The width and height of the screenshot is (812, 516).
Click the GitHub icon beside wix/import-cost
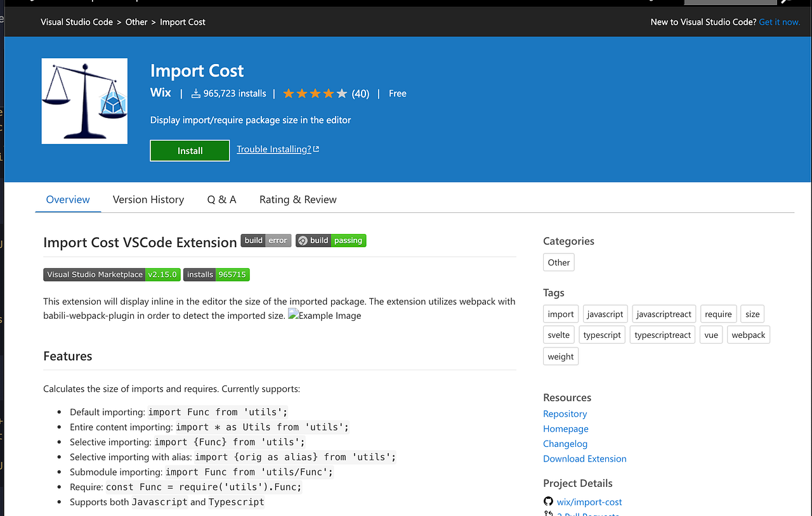[548, 502]
